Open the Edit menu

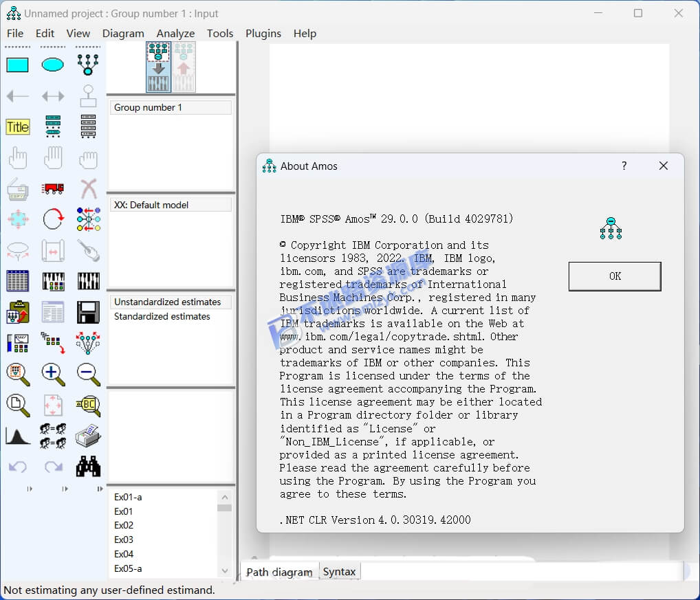45,34
